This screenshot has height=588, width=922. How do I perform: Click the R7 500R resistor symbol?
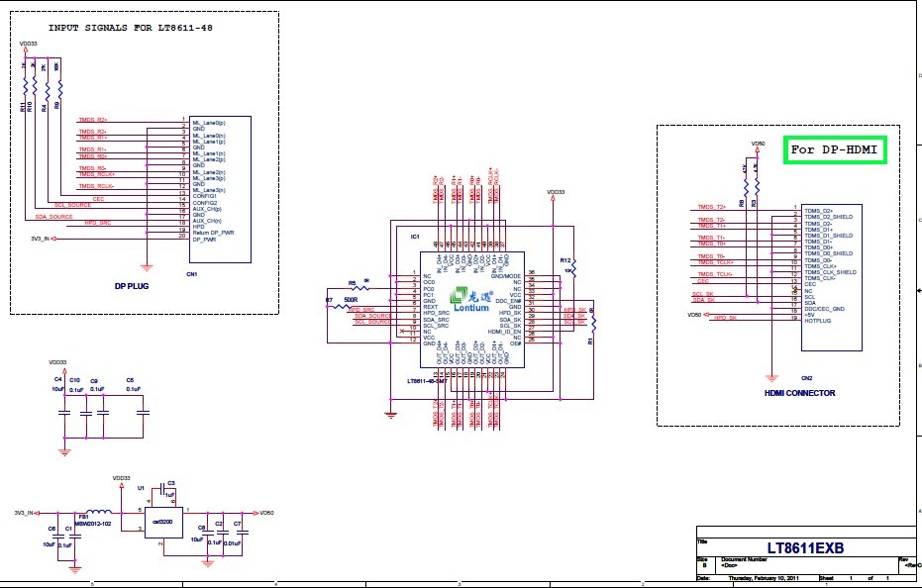click(x=346, y=306)
